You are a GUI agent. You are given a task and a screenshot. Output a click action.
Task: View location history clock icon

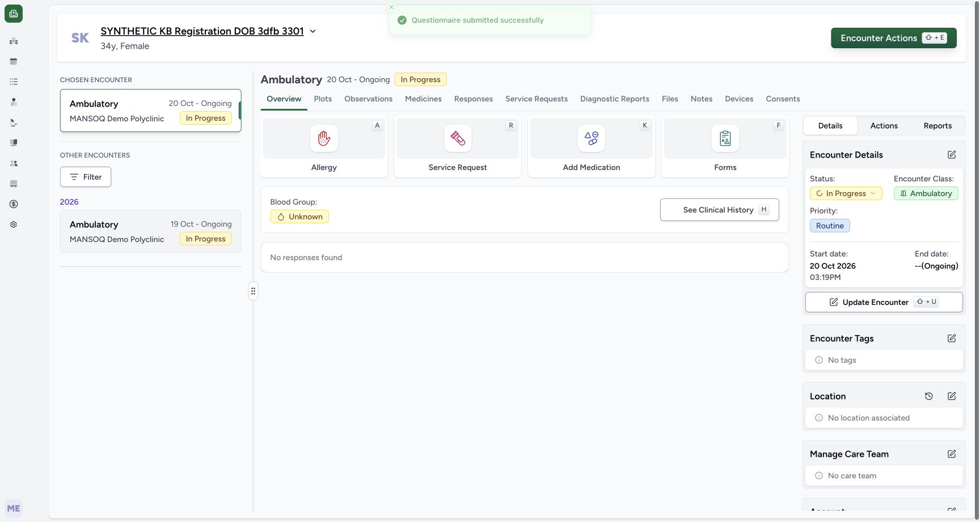tap(929, 396)
